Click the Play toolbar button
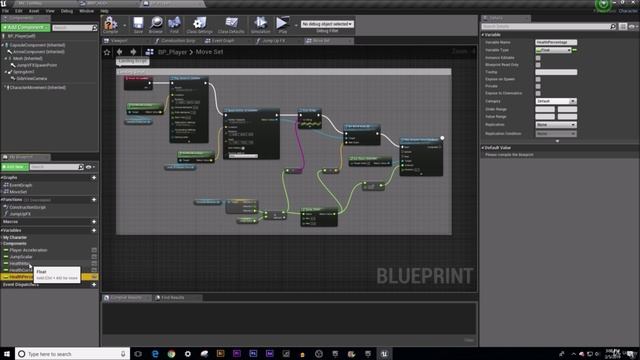 pyautogui.click(x=282, y=24)
